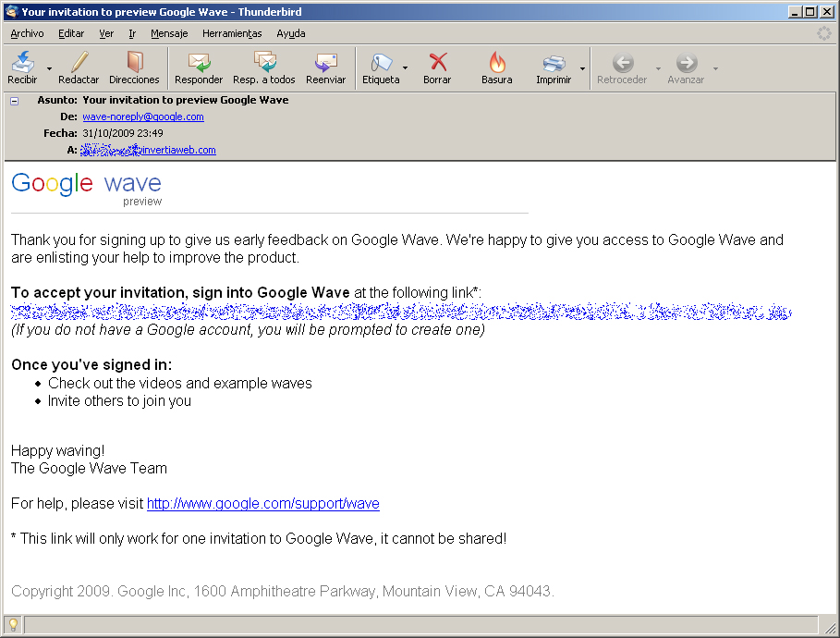Click the google.com/support/wave help link
The width and height of the screenshot is (840, 638).
262,504
